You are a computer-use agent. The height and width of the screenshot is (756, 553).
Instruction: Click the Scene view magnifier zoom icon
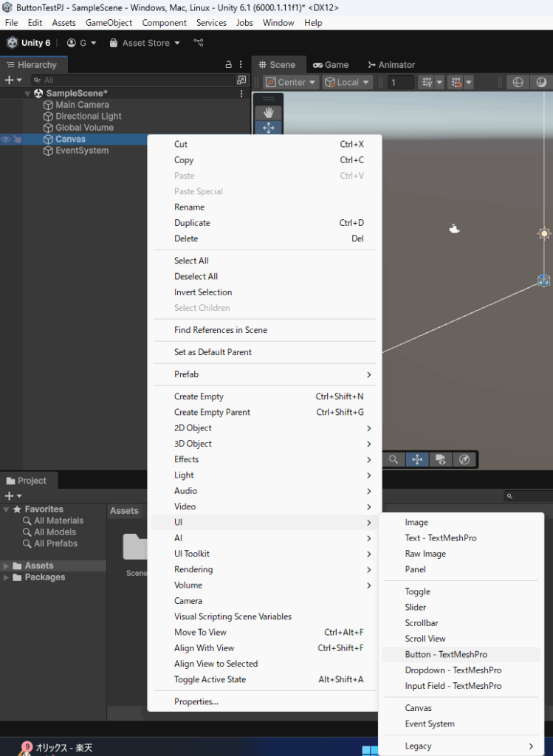coord(394,459)
